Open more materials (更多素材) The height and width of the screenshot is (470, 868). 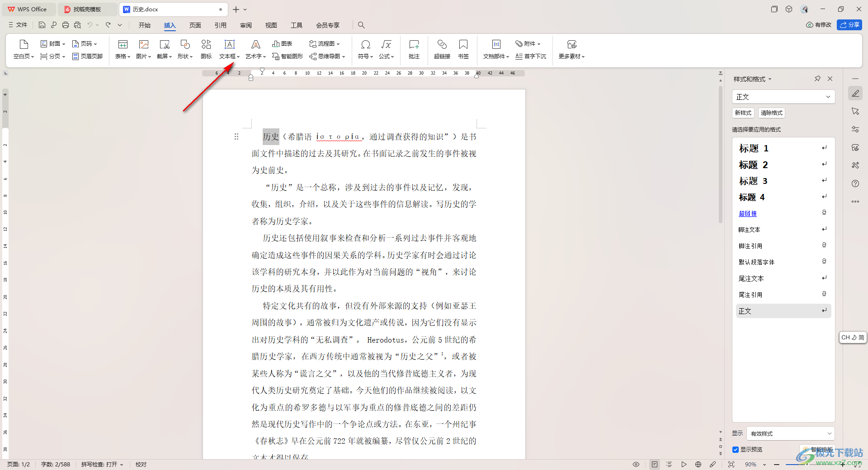click(x=571, y=49)
